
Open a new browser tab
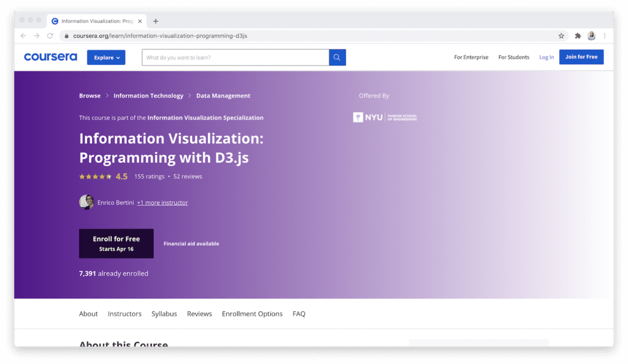point(156,21)
